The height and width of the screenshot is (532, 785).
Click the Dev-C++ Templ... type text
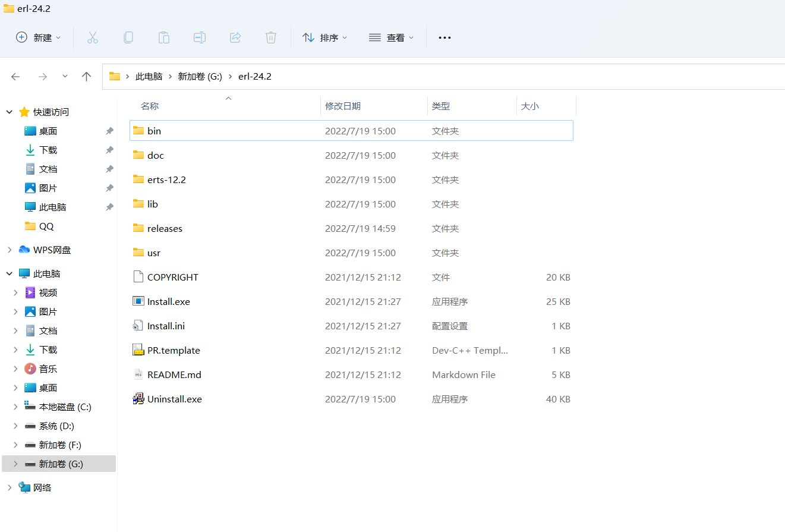[x=469, y=350]
